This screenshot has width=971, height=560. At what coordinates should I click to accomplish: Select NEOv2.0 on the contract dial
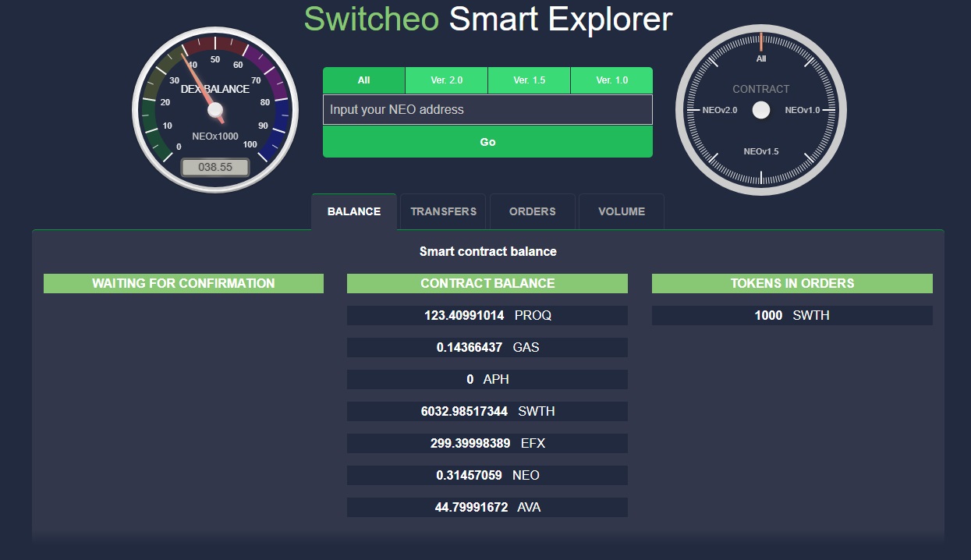[720, 111]
